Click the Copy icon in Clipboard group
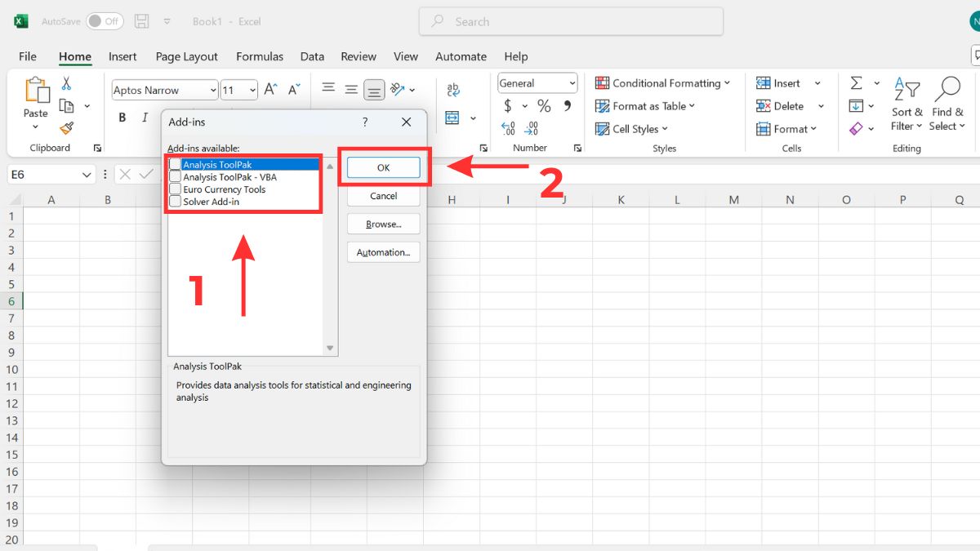 coord(66,106)
